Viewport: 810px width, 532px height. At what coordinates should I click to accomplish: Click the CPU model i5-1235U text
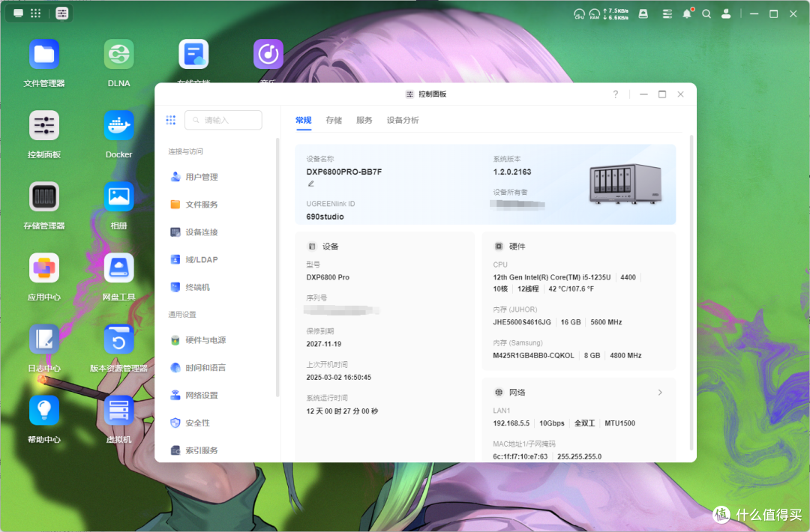pos(552,277)
